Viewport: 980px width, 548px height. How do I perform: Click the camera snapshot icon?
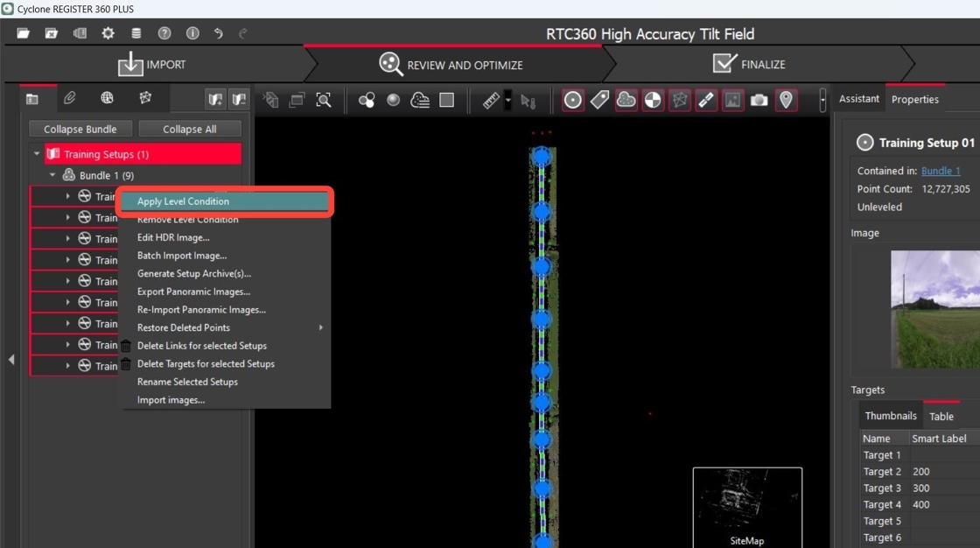tap(759, 100)
